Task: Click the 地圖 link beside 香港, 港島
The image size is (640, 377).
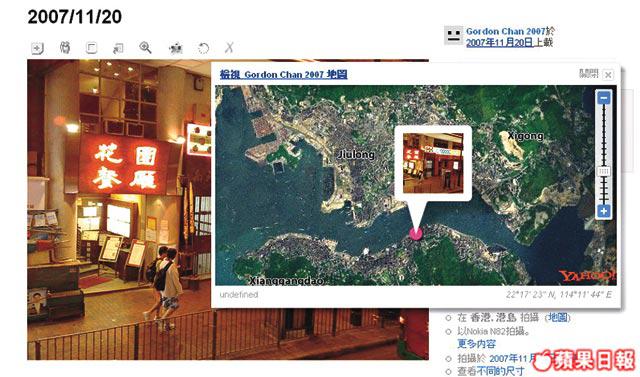Action: click(558, 317)
